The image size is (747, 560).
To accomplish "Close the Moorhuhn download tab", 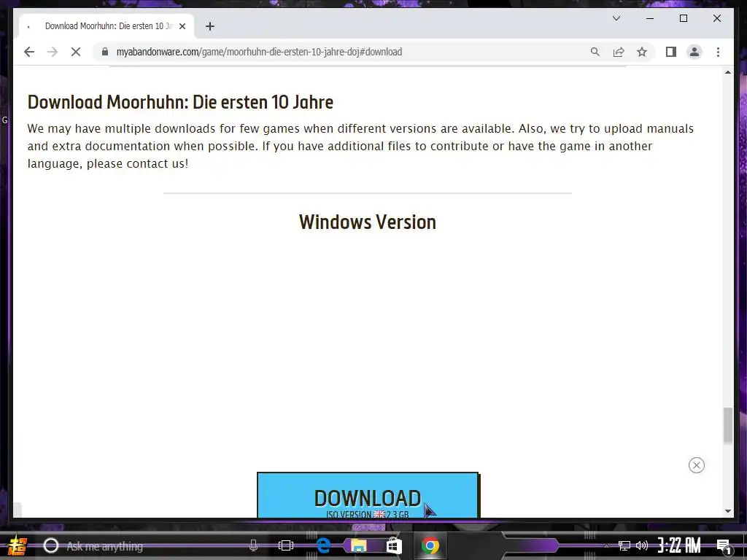I will [182, 26].
